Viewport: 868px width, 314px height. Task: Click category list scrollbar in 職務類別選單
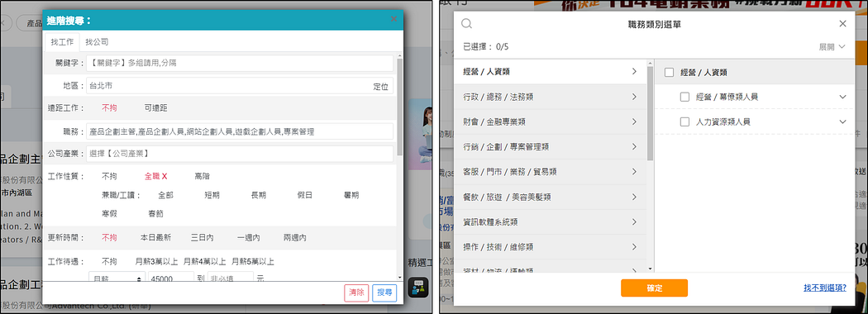pyautogui.click(x=650, y=113)
